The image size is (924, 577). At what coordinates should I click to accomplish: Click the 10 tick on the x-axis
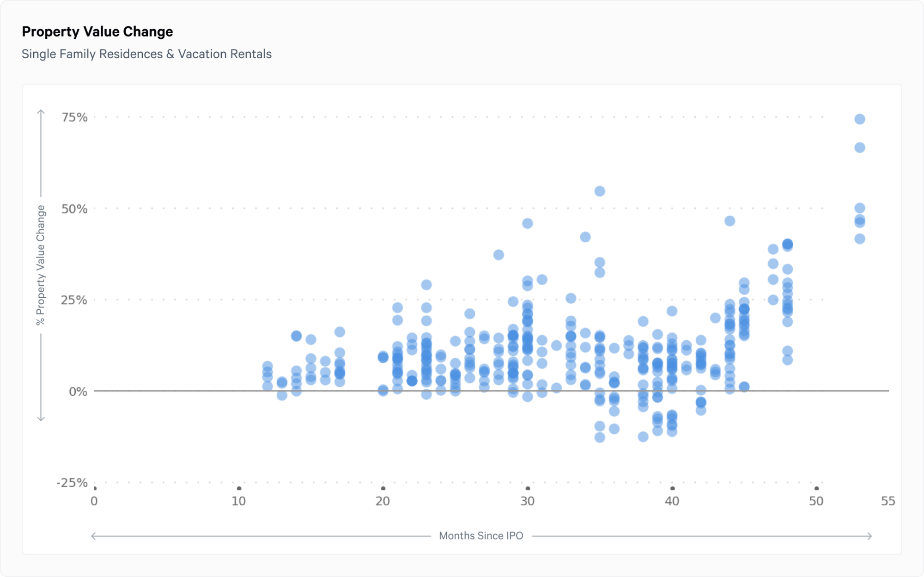(x=238, y=501)
